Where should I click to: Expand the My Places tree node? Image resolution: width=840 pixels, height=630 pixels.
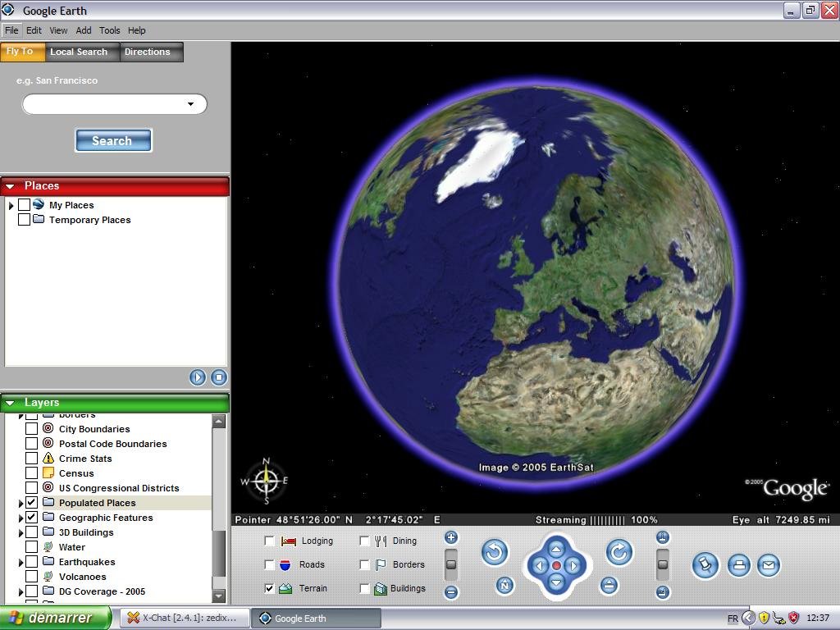(11, 205)
